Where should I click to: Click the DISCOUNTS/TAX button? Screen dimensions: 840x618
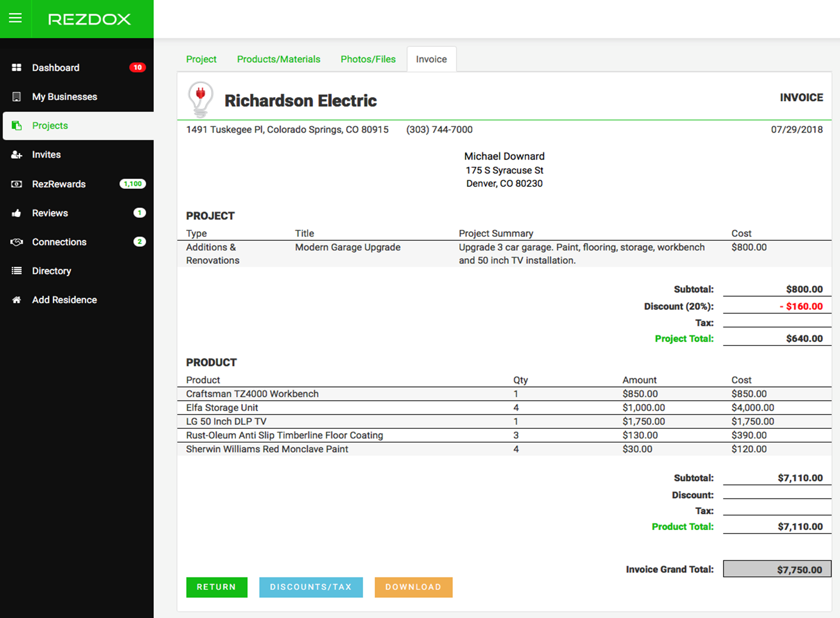(311, 587)
